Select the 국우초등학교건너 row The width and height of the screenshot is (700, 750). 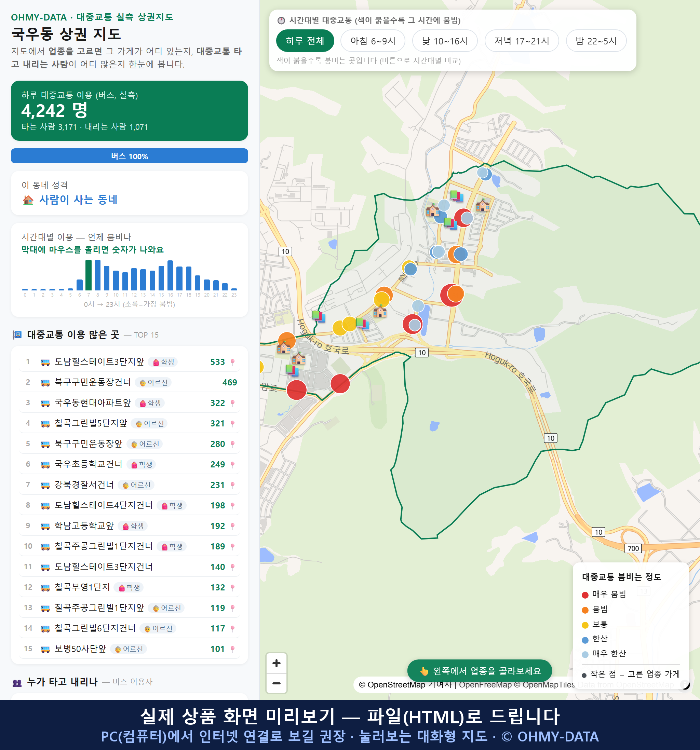(130, 464)
